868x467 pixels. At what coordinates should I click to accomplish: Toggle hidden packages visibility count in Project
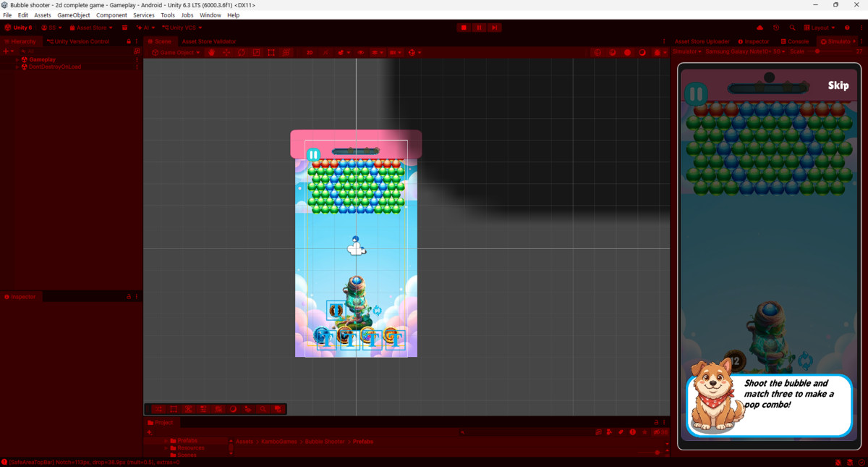660,432
